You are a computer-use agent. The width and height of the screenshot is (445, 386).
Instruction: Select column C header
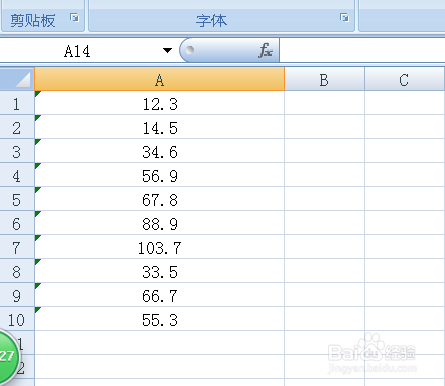tap(404, 79)
